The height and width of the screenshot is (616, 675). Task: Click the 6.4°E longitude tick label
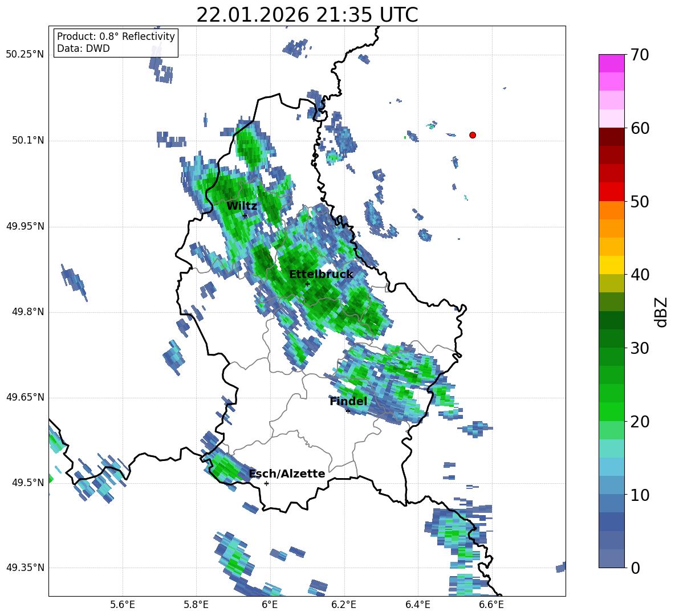[417, 605]
